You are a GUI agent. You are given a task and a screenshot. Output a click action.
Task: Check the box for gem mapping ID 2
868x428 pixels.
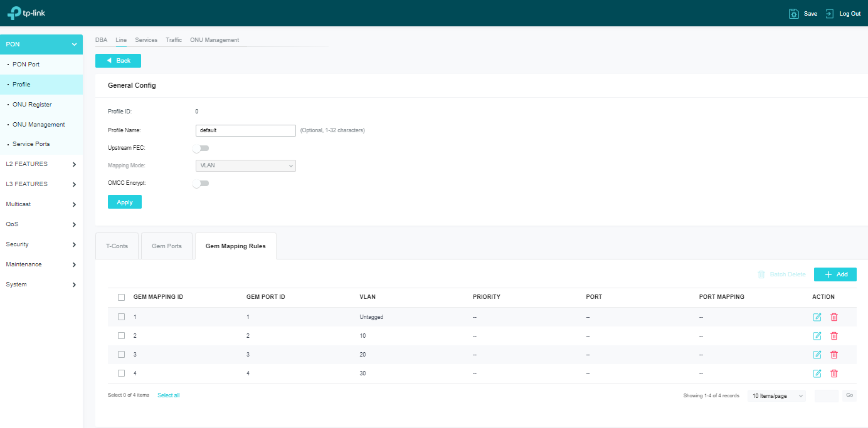(121, 336)
